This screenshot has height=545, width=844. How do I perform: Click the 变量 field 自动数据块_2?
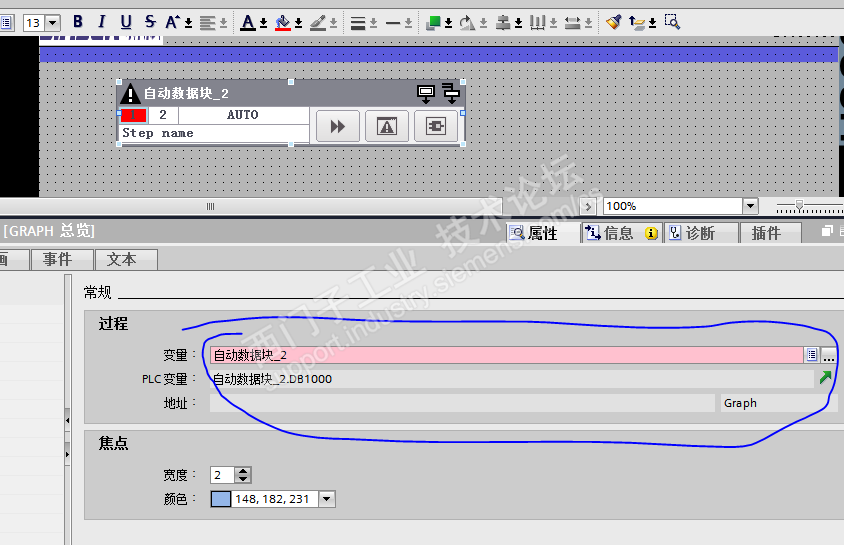coord(507,355)
